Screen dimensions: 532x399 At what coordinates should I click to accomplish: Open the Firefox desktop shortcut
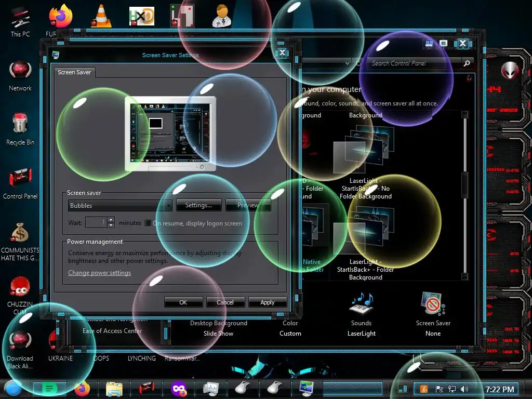[x=60, y=17]
